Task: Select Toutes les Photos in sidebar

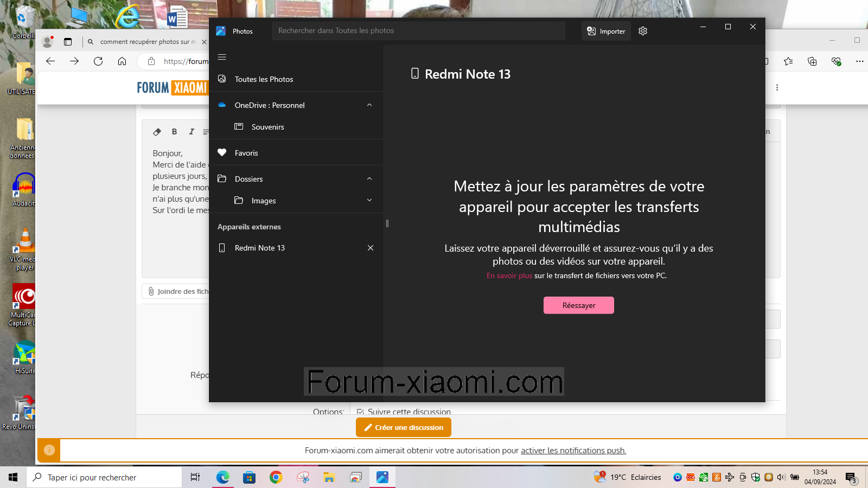Action: 296,79
